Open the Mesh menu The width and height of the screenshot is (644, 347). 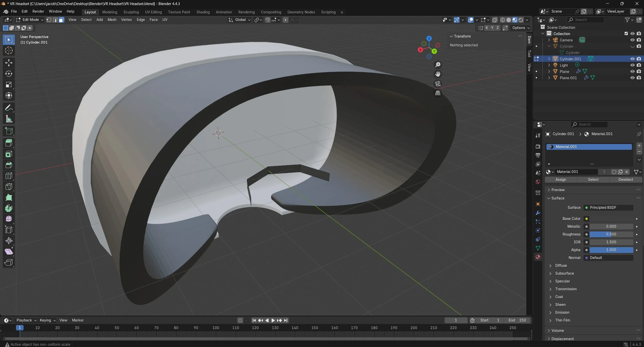[112, 20]
